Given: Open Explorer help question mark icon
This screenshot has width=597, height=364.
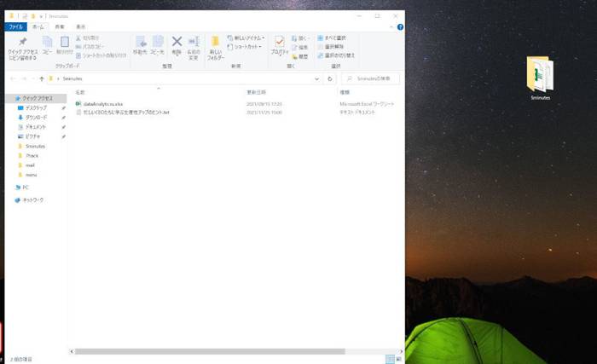Looking at the screenshot, I should pos(400,27).
